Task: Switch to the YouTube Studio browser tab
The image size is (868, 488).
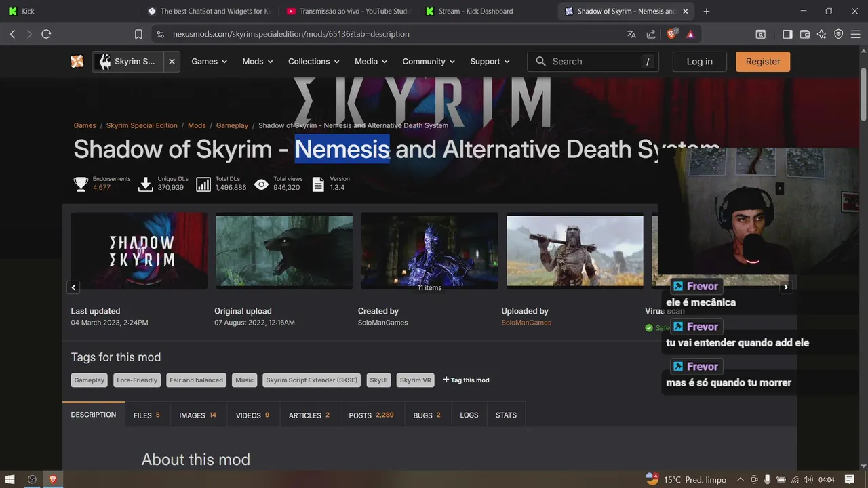Action: point(348,12)
